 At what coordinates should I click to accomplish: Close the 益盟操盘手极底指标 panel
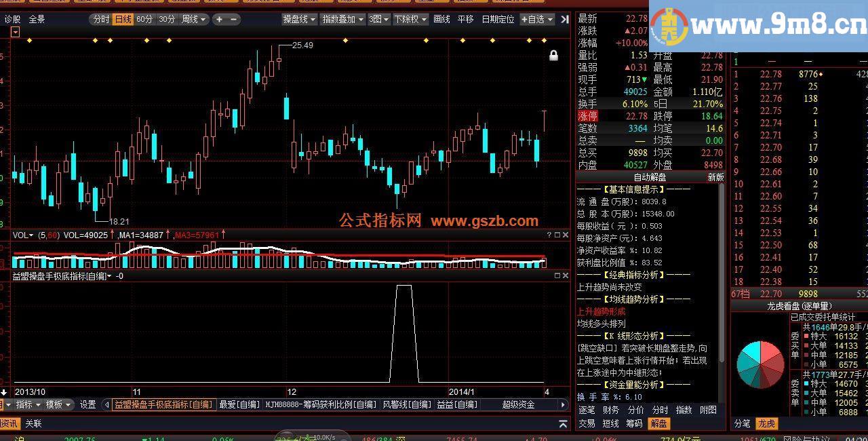[x=566, y=276]
